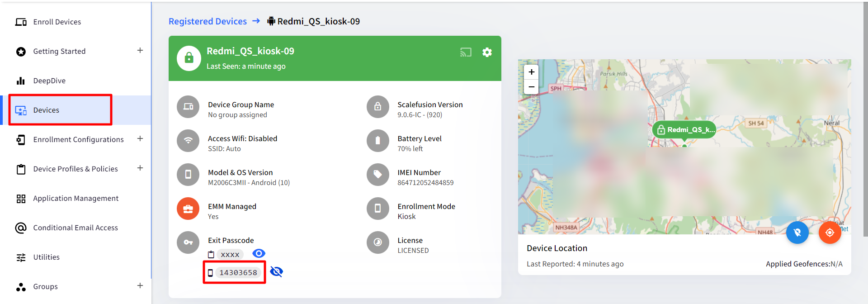Expand Enrollment Configurations plus sign

[x=140, y=139]
